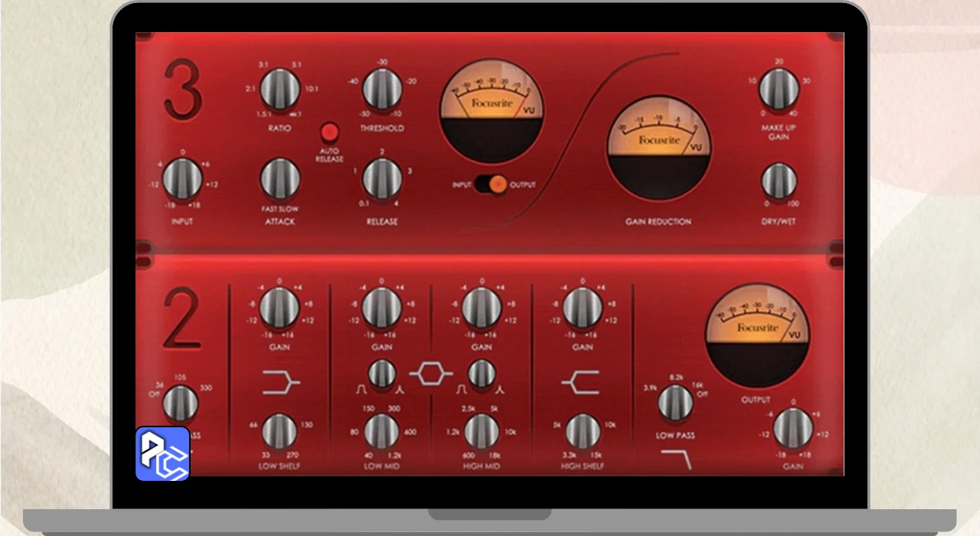Viewport: 980px width, 536px height.
Task: Click the High Mid Q knob
Action: click(482, 374)
